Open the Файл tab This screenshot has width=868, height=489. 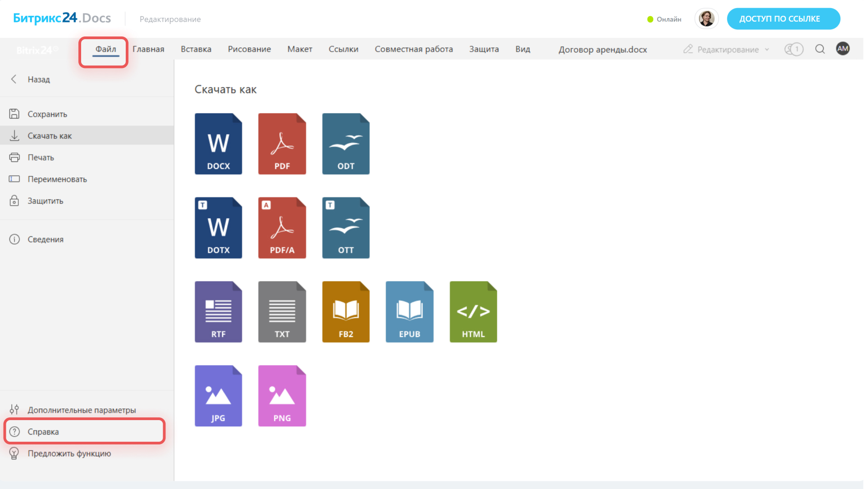(x=105, y=49)
